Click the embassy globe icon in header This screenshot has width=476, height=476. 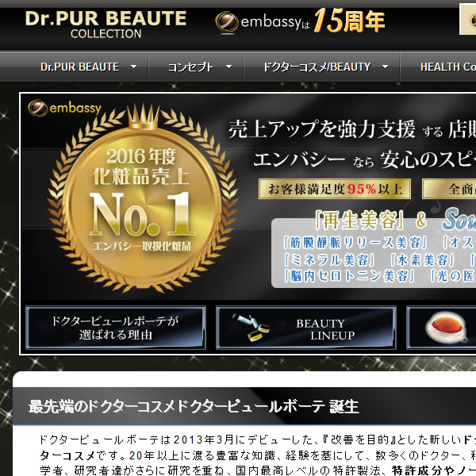(226, 22)
